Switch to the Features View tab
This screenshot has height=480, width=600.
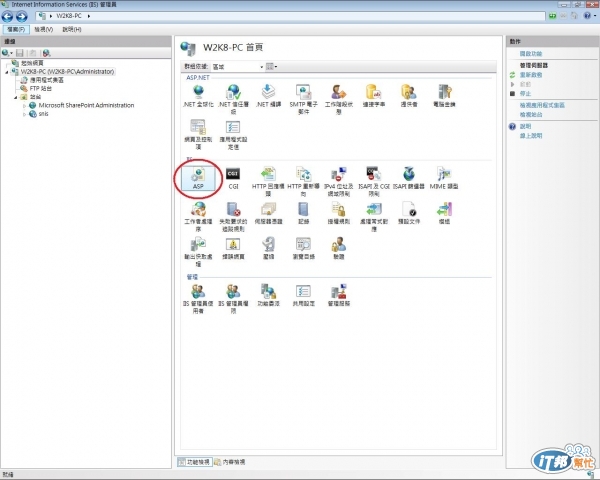coord(194,462)
